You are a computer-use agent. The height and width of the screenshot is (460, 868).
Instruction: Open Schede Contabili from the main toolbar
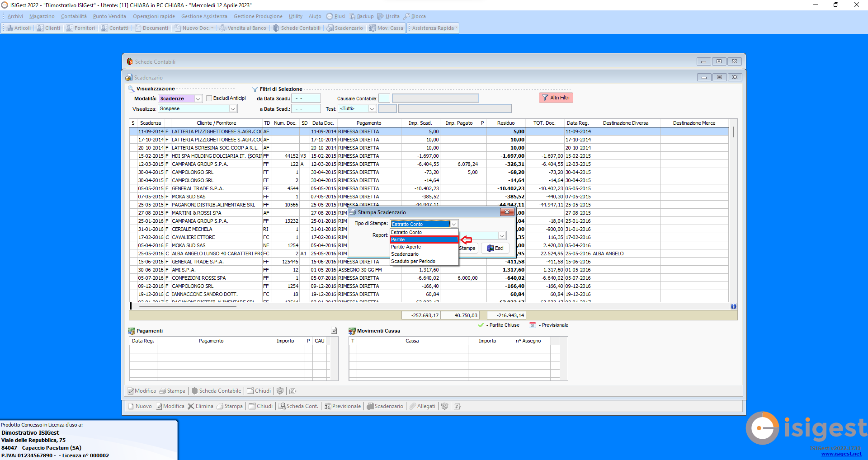tap(297, 28)
